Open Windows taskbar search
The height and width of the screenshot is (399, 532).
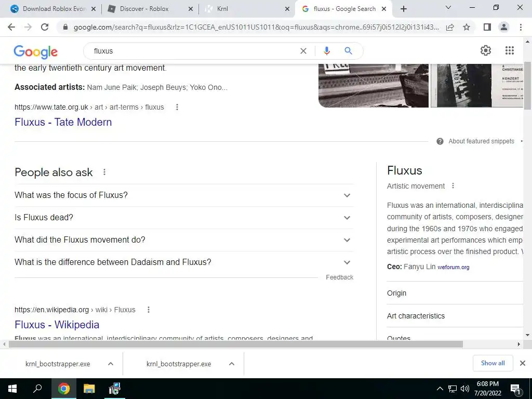point(37,389)
